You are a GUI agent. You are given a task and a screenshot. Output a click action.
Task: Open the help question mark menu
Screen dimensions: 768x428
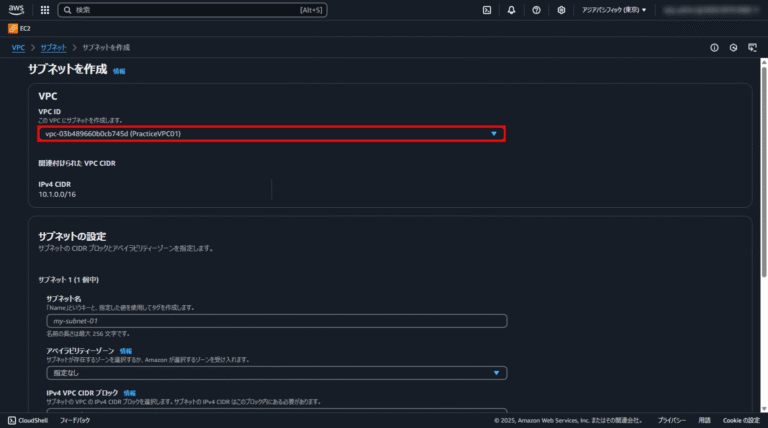[x=537, y=10]
